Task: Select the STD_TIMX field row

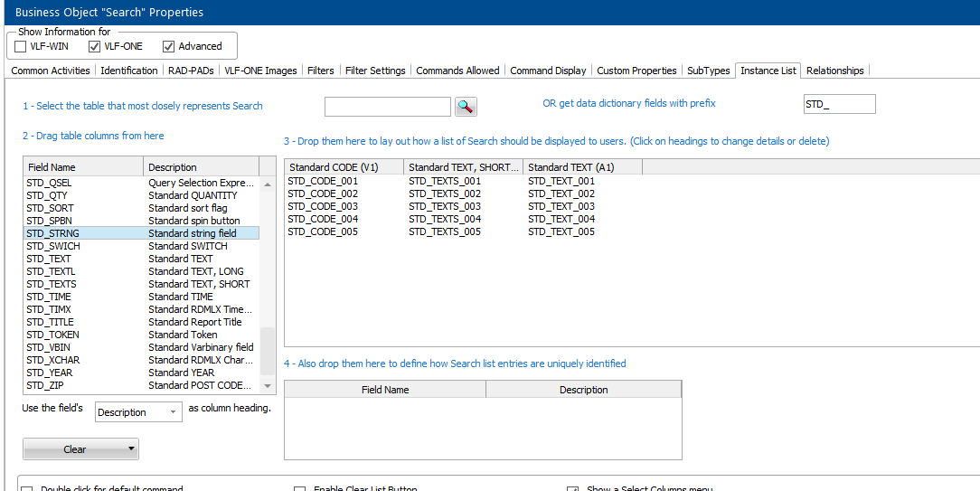Action: tap(141, 309)
